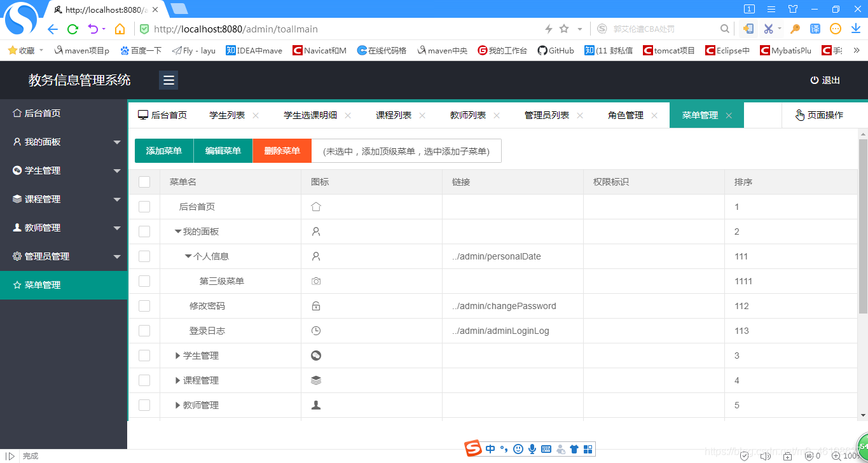Click 退出 to log out
This screenshot has height=463, width=868.
pyautogui.click(x=825, y=80)
